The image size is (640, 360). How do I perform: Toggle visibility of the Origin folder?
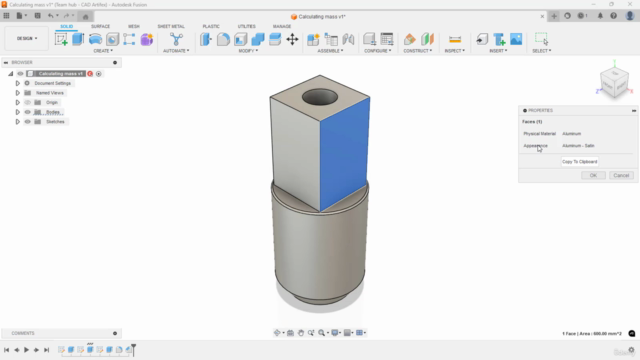click(x=27, y=102)
